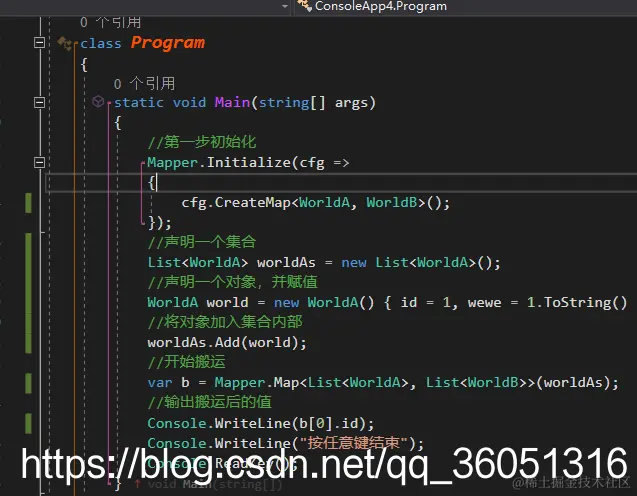The image size is (637, 496).
Task: Click the class icon in the ConsoleApp4.Program navigation bar
Action: (304, 6)
